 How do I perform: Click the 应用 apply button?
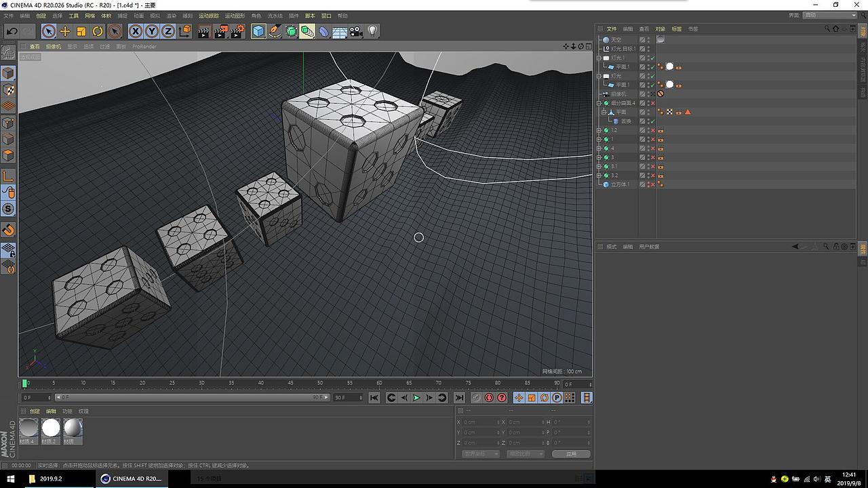(571, 454)
